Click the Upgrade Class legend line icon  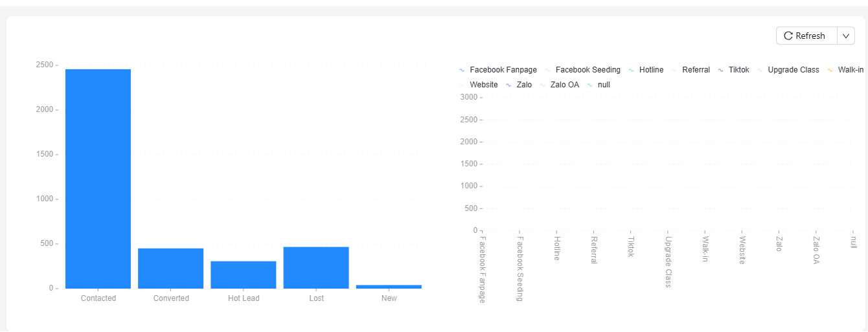pyautogui.click(x=760, y=70)
